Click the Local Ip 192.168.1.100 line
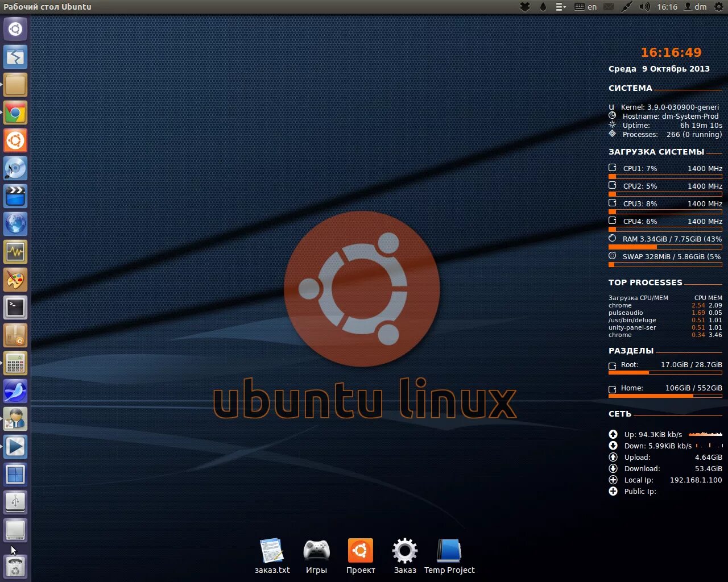The image size is (728, 582). tap(665, 480)
